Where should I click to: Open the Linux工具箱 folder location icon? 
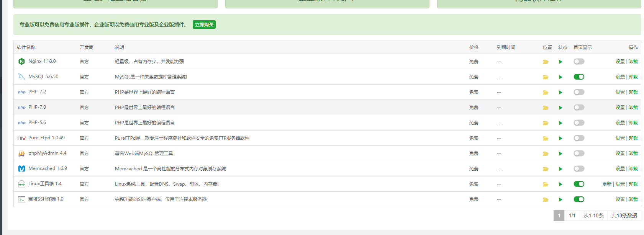(x=546, y=184)
